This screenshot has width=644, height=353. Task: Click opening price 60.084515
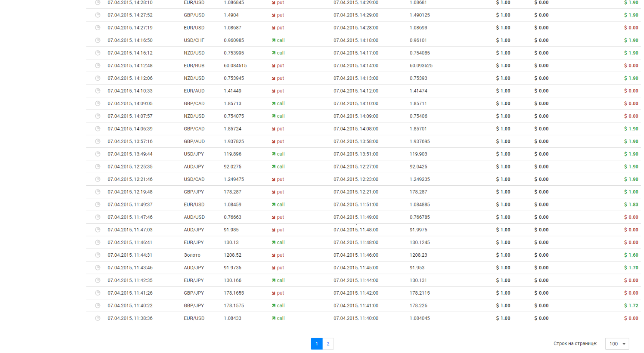pos(235,66)
